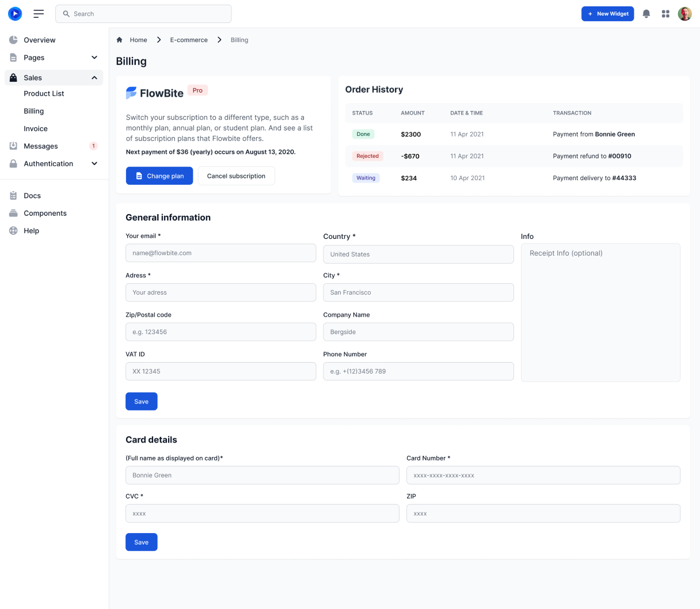Open the Help sidebar item
This screenshot has width=700, height=609.
31,231
